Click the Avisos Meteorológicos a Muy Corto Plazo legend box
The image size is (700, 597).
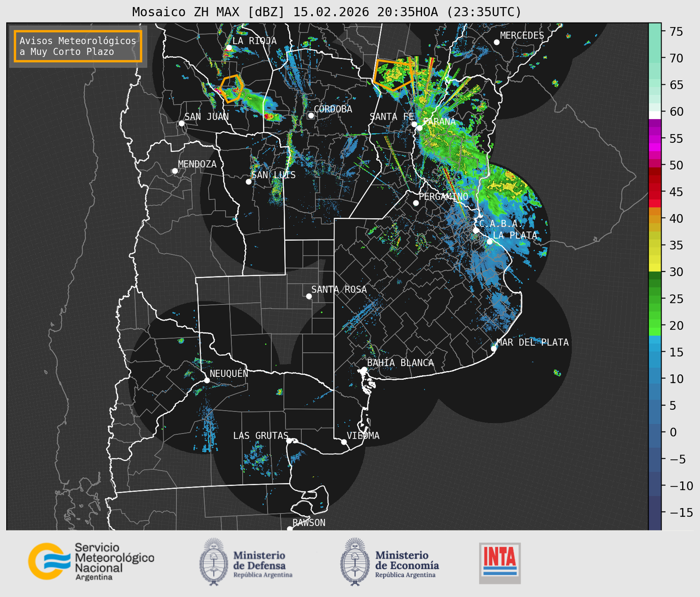pyautogui.click(x=78, y=46)
